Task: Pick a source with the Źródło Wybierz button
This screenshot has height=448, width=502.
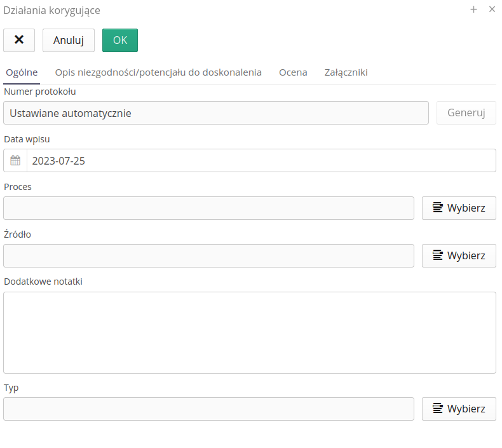Action: 459,255
